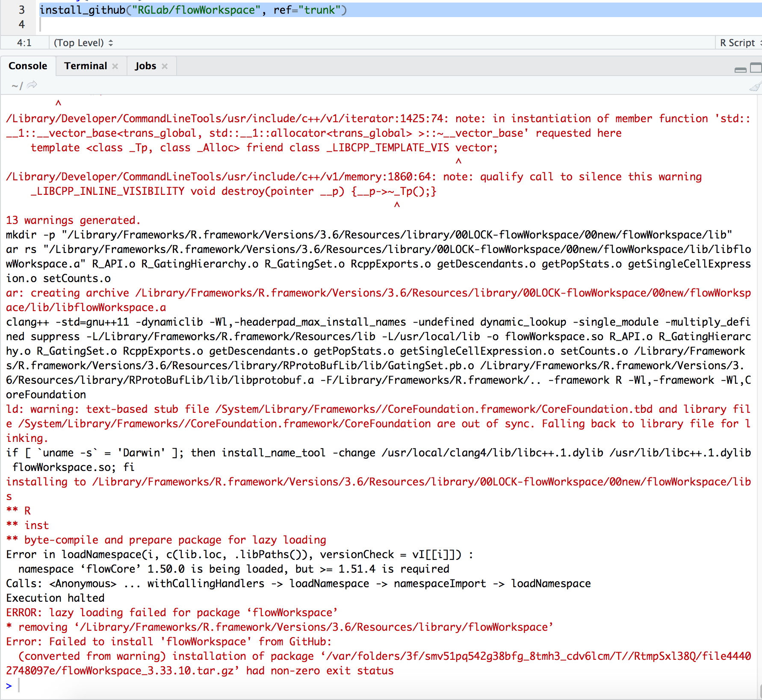Screen dimensions: 762x700
Task: Close the Jobs tab with its x icon
Action: tap(164, 66)
